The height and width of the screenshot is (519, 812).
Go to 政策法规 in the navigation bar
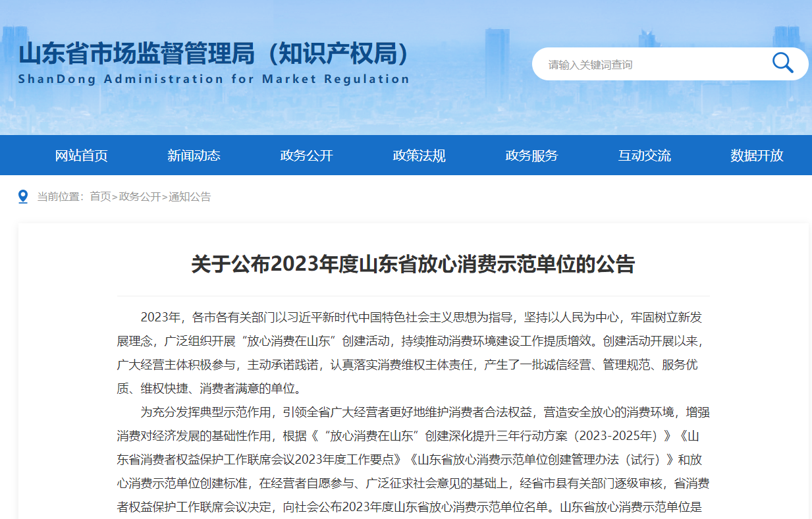click(419, 155)
